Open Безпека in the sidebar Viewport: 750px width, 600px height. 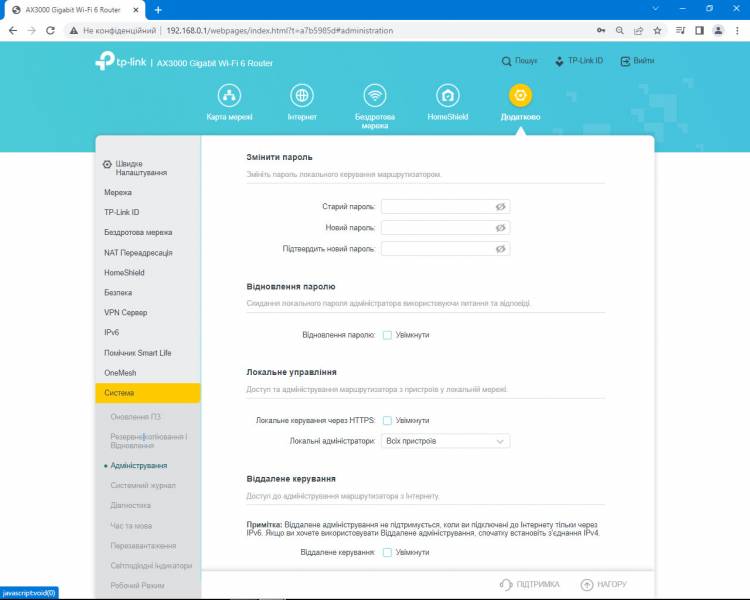[118, 292]
